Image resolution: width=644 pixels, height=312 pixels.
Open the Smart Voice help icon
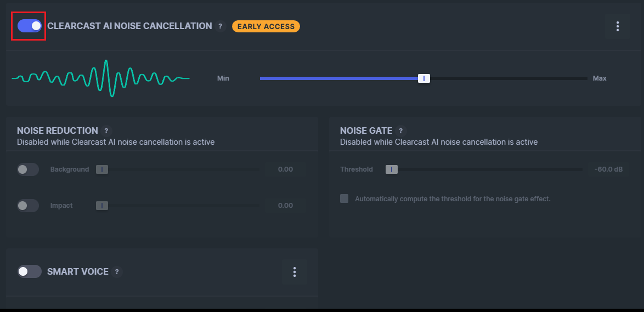coord(117,272)
